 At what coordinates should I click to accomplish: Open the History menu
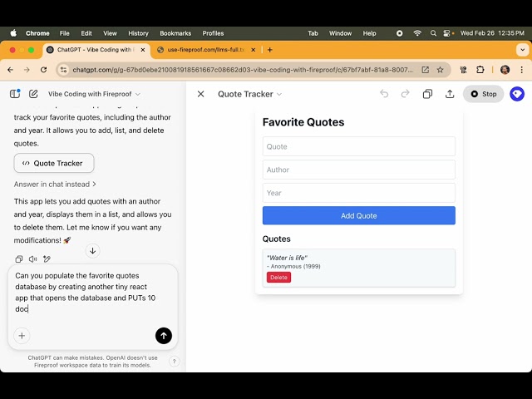click(138, 33)
